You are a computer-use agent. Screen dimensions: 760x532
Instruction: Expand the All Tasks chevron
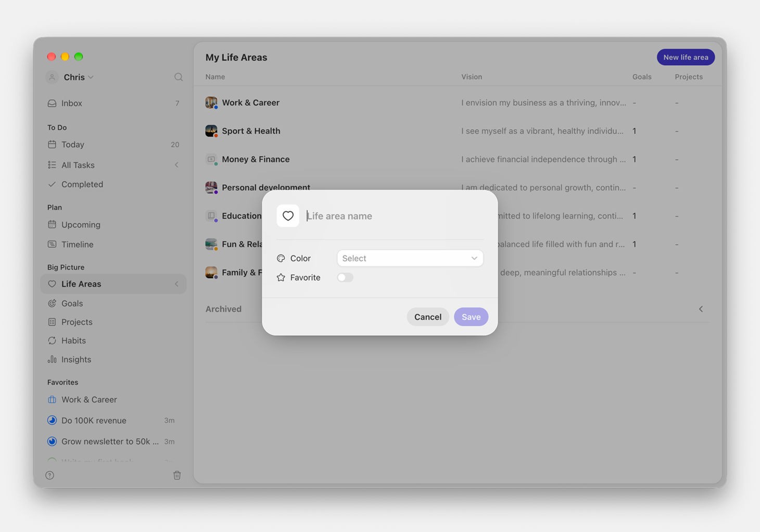coord(176,165)
